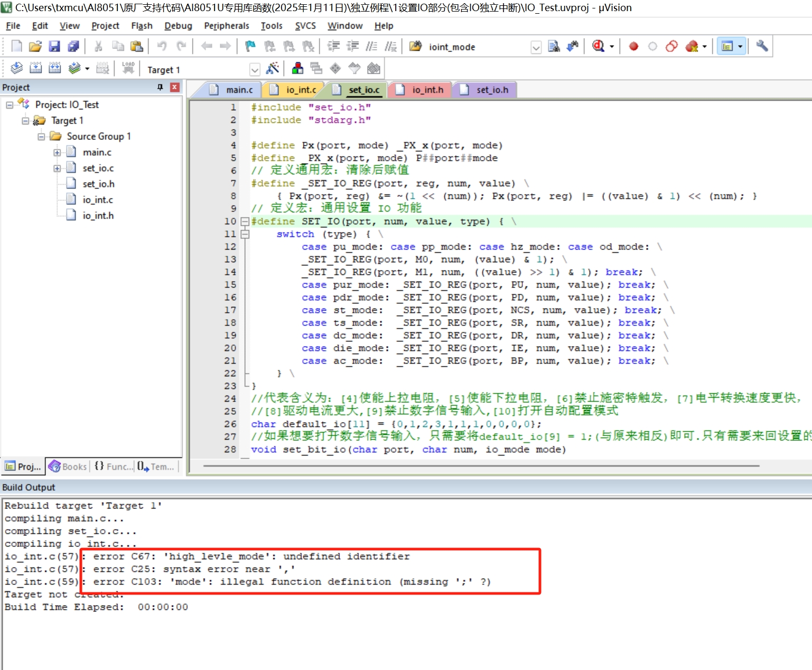Open the ioint_mode find dropdown
Image resolution: width=812 pixels, height=670 pixels.
(536, 48)
